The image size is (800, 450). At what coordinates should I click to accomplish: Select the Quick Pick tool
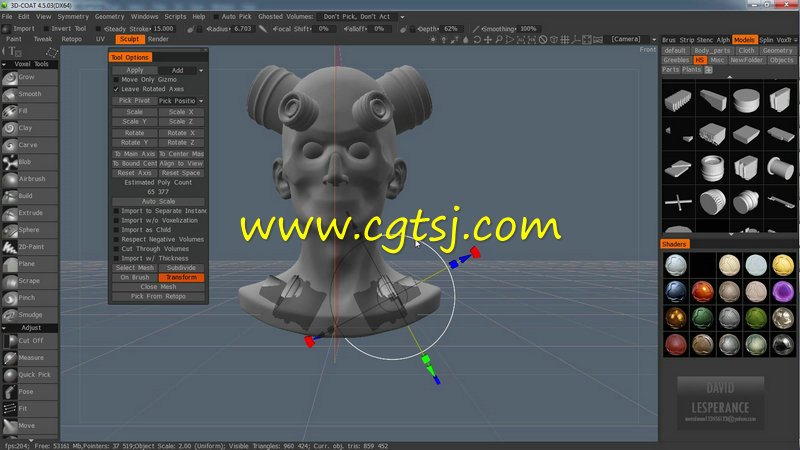[30, 375]
